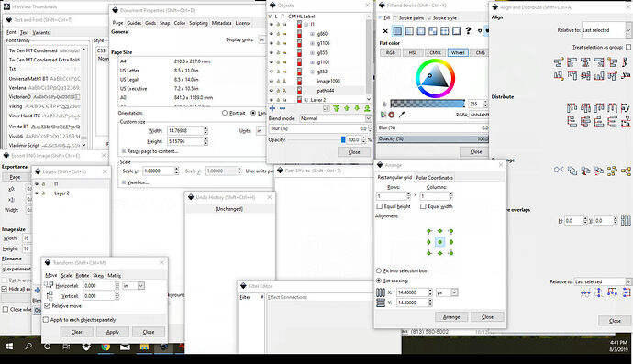Open the unit dropdown in Transform

(134, 286)
